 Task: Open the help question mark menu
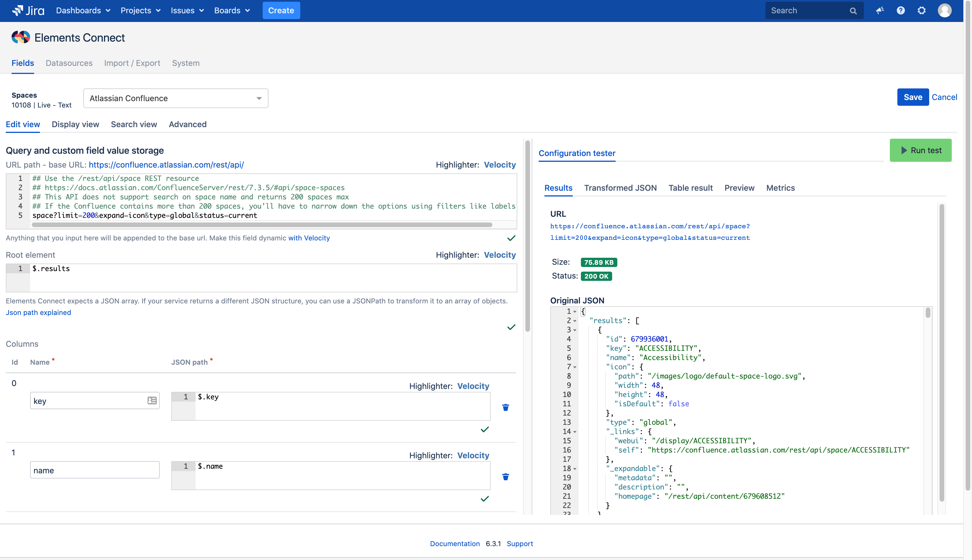(900, 10)
